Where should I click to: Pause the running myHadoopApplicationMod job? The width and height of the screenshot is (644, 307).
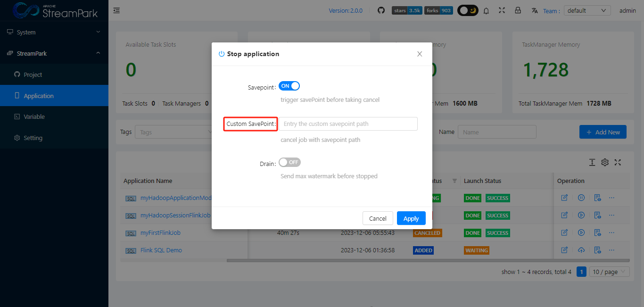tap(581, 198)
